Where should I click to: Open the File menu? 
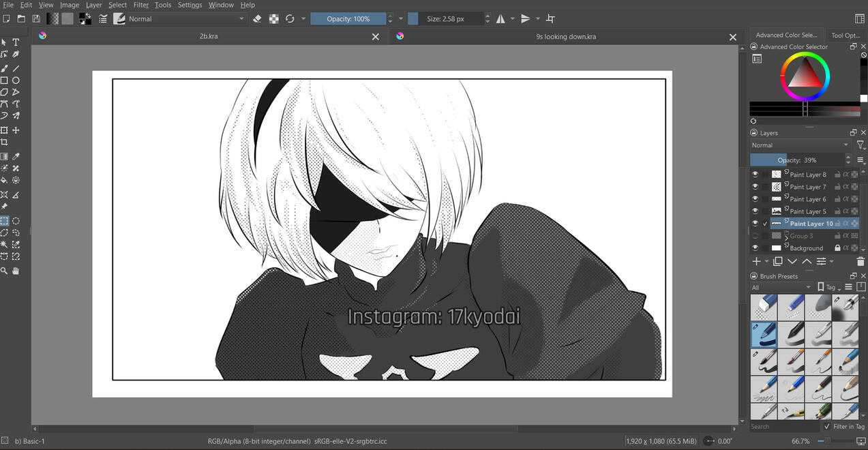tap(8, 5)
